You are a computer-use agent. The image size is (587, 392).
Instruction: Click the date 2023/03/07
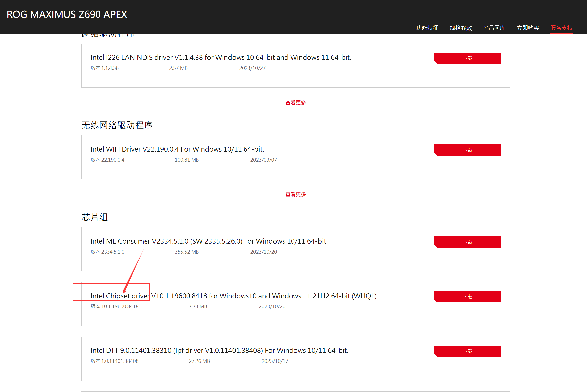click(x=264, y=160)
